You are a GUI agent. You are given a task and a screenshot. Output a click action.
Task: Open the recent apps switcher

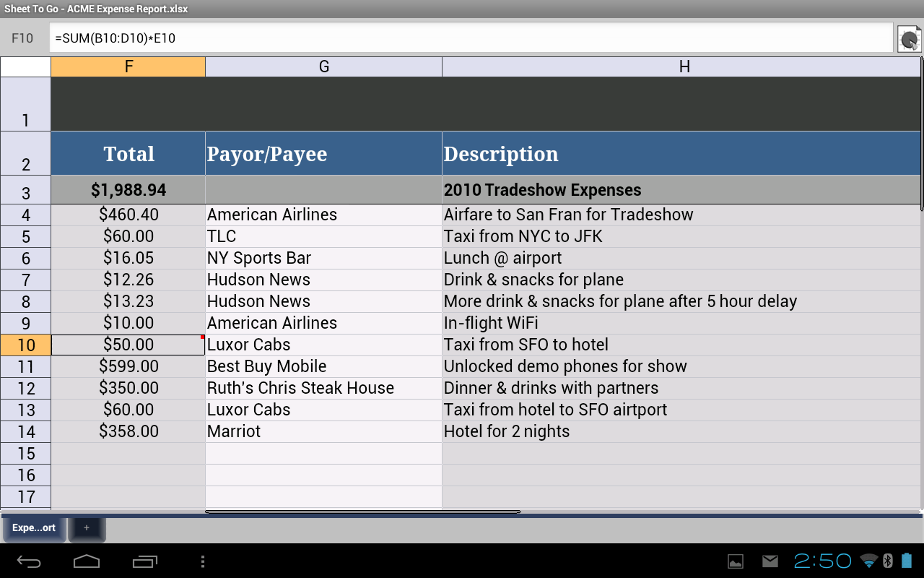click(x=144, y=561)
